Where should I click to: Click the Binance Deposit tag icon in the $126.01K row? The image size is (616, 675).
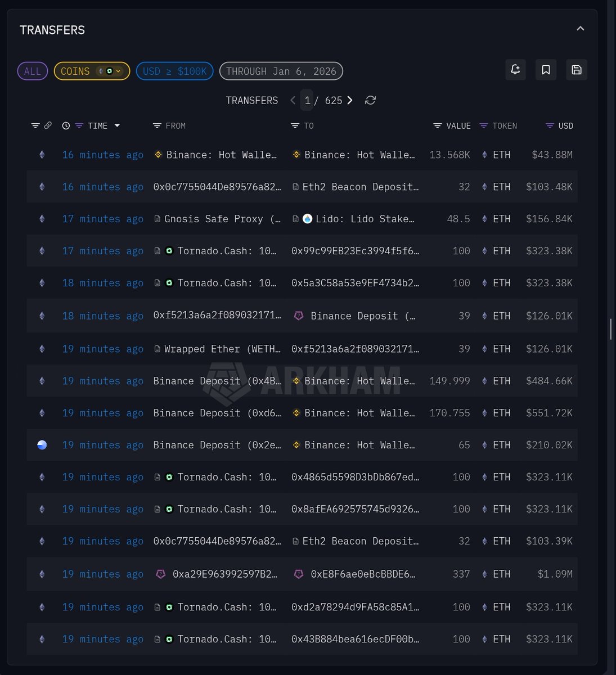tap(299, 316)
